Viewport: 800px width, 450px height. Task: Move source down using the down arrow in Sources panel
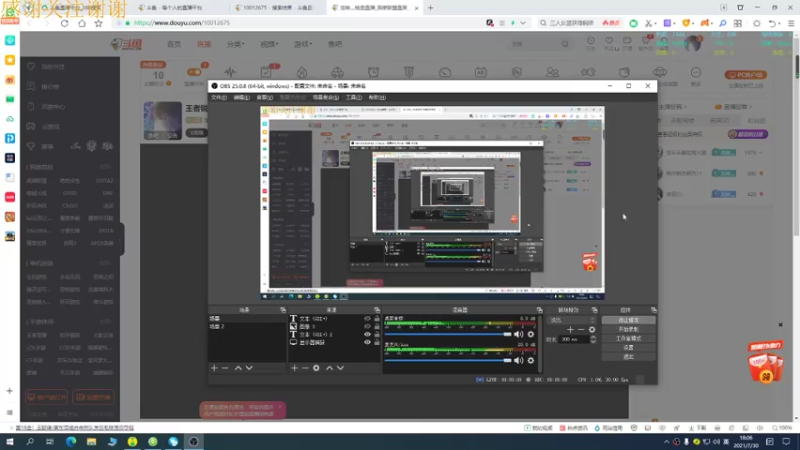tap(340, 368)
